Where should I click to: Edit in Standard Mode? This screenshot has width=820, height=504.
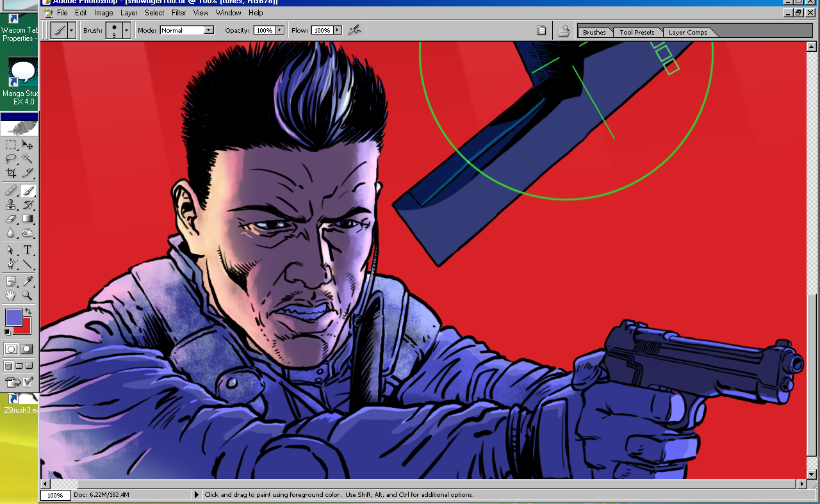11,349
